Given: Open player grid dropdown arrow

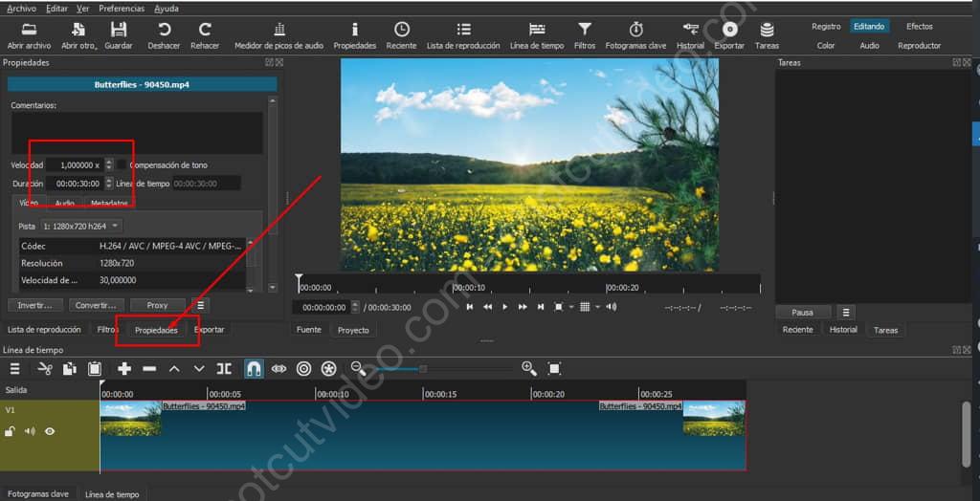Looking at the screenshot, I should click(597, 307).
